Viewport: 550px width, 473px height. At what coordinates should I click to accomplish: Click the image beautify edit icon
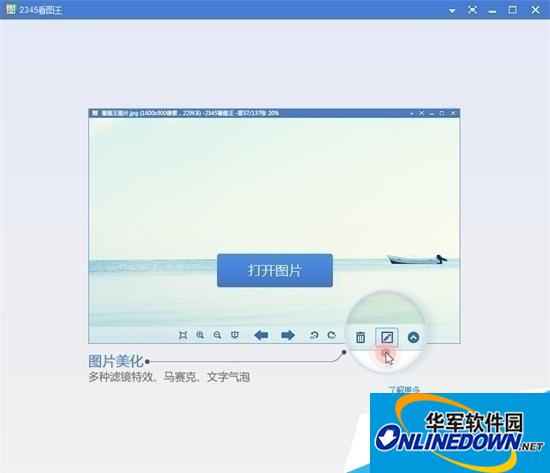(387, 338)
